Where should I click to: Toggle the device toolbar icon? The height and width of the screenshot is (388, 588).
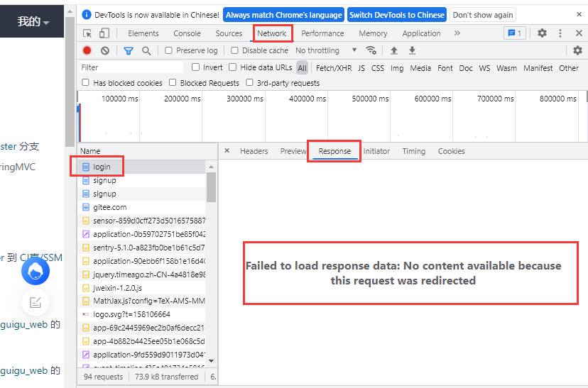pos(104,33)
